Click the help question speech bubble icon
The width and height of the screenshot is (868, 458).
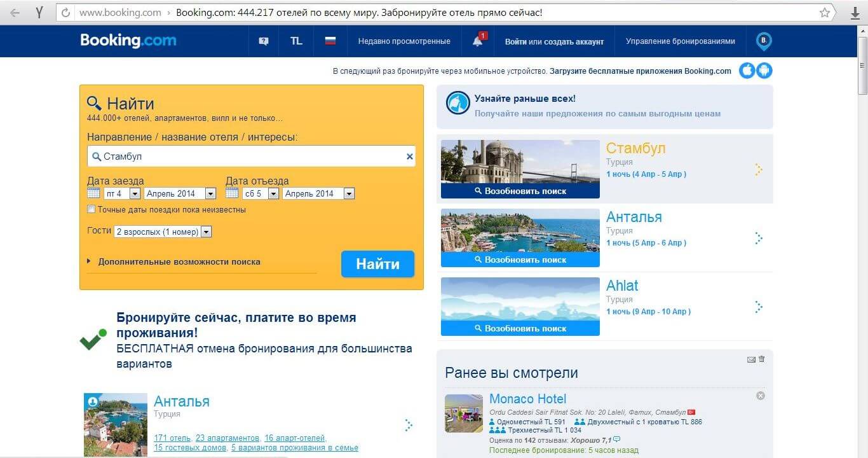pyautogui.click(x=264, y=41)
